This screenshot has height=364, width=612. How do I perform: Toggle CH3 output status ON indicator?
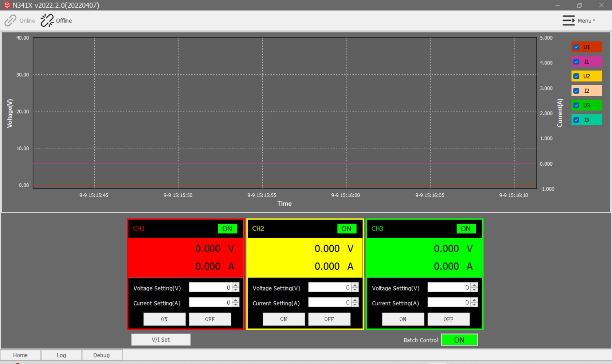[466, 229]
